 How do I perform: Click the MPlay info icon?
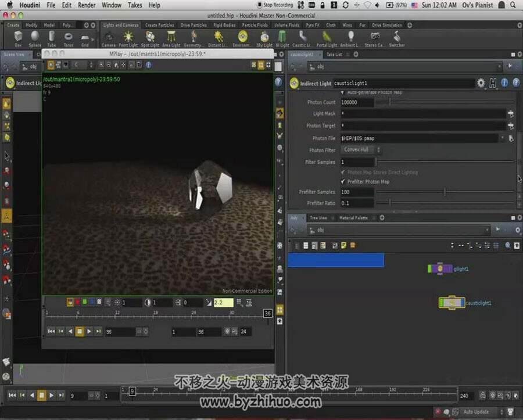click(149, 64)
